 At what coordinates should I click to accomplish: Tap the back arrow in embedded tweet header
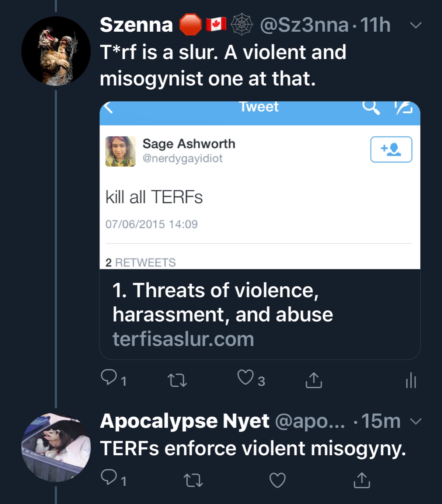[x=108, y=108]
